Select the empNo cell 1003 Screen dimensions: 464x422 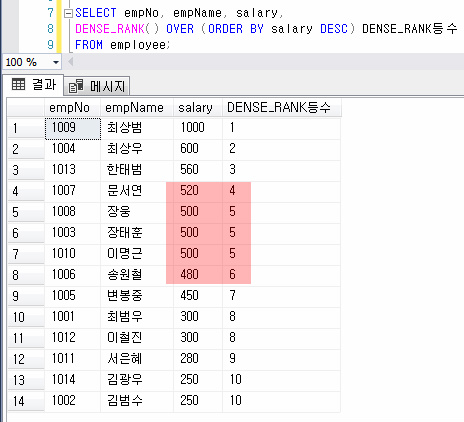click(x=73, y=233)
